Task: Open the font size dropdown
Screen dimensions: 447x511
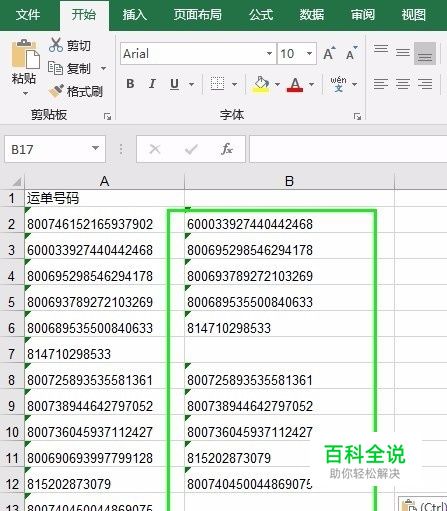Action: pyautogui.click(x=310, y=53)
